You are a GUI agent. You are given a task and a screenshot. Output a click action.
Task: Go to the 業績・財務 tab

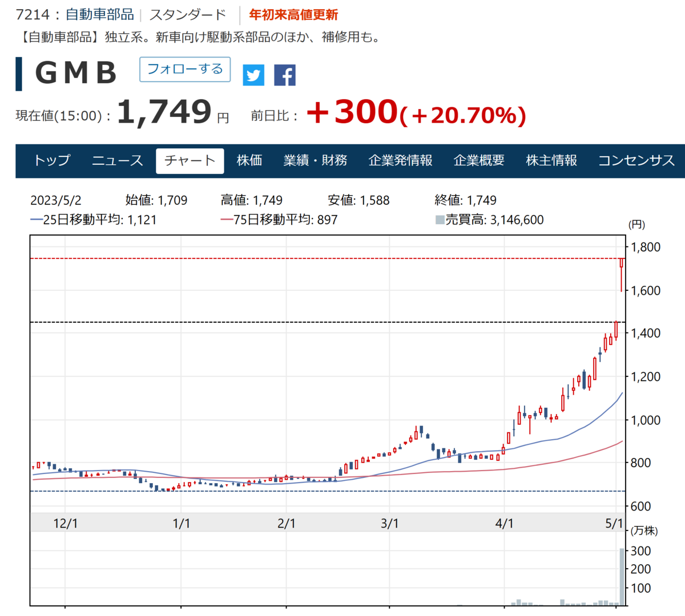pos(316,161)
